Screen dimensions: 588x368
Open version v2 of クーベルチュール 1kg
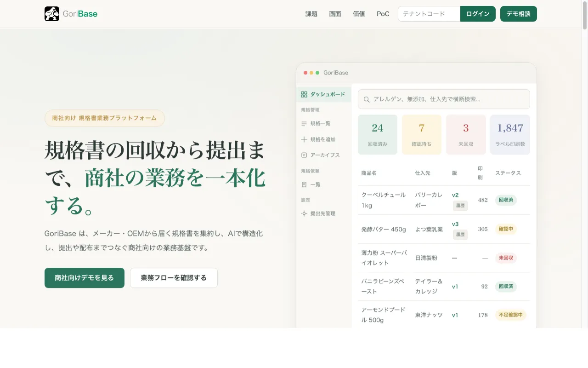click(455, 195)
